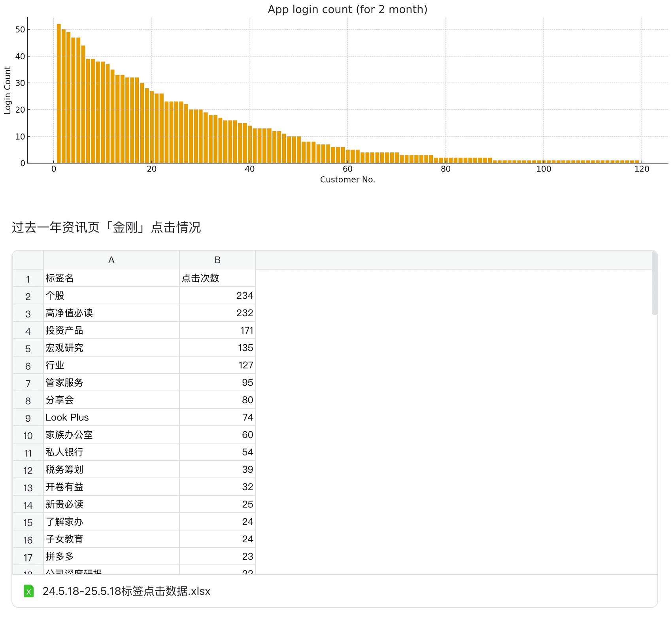Click the value 135 cell
The image size is (672, 619).
coord(217,348)
